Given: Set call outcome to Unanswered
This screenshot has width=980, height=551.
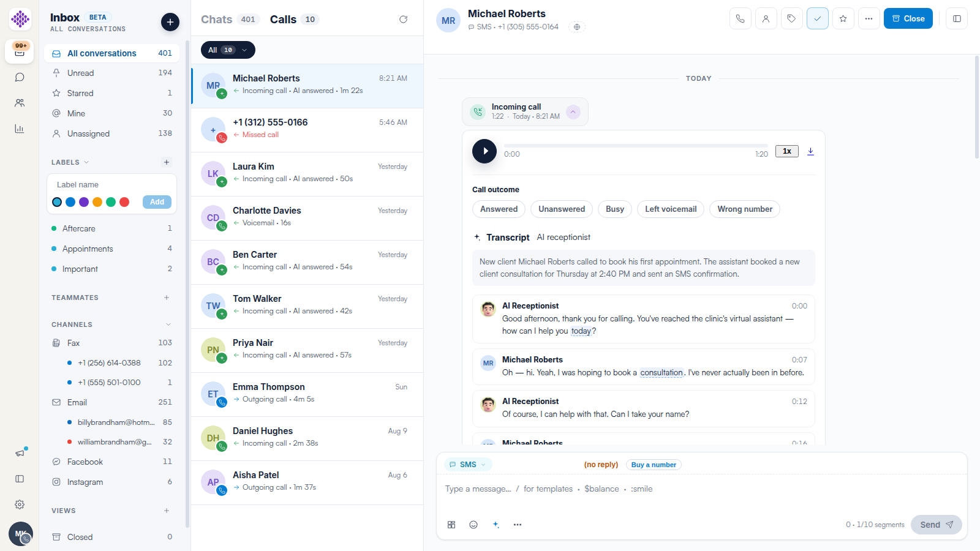Looking at the screenshot, I should (x=562, y=209).
